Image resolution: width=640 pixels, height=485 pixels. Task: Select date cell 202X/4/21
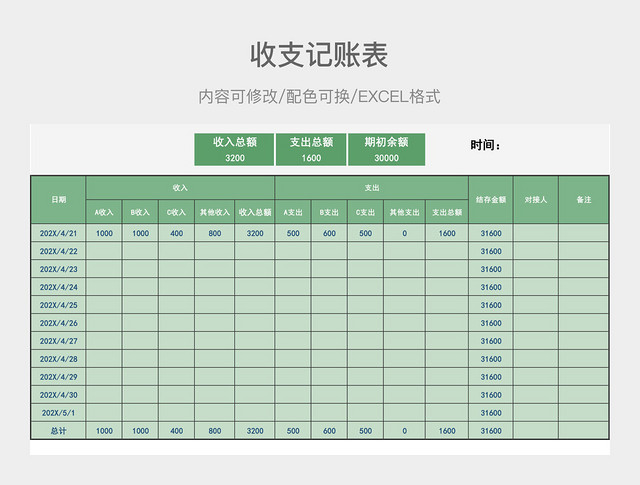(58, 233)
